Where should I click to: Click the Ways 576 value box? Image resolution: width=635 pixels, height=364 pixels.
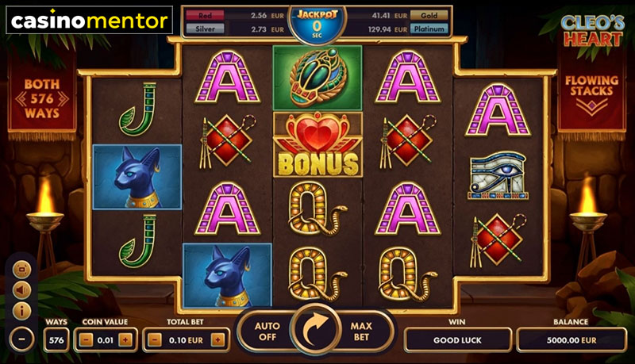click(x=56, y=340)
